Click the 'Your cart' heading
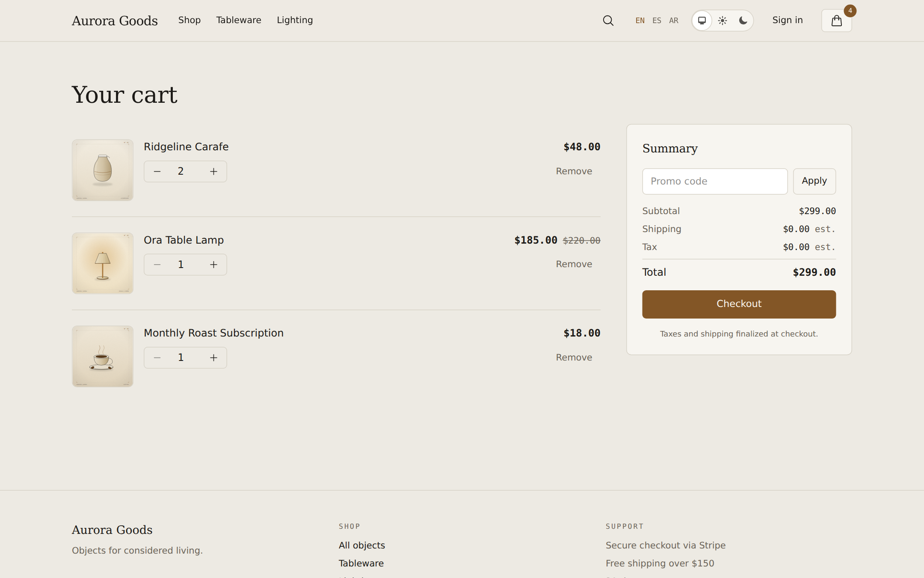The height and width of the screenshot is (578, 924). [x=124, y=95]
